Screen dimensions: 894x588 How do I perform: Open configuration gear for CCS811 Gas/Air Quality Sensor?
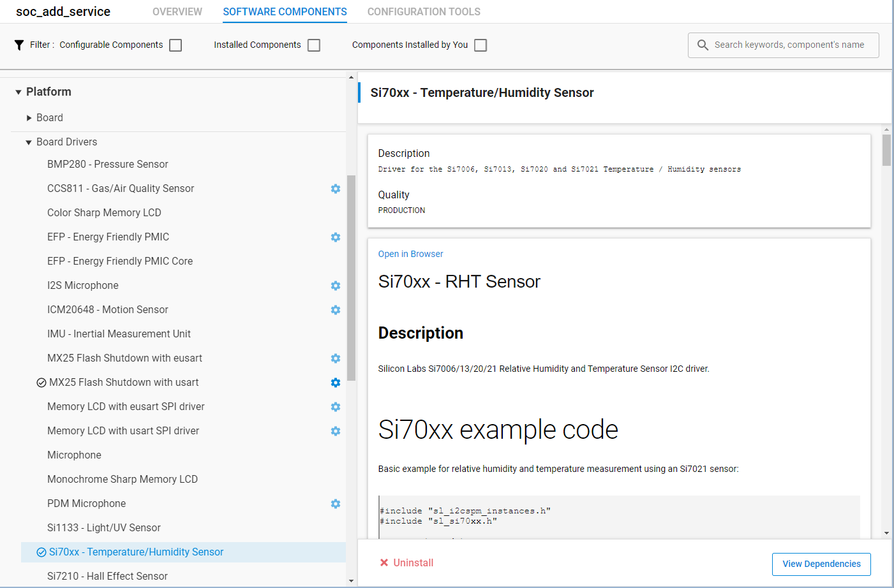pos(336,189)
